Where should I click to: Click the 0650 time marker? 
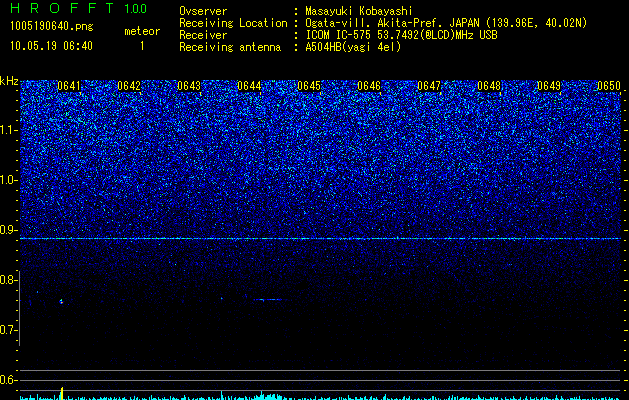(x=609, y=86)
